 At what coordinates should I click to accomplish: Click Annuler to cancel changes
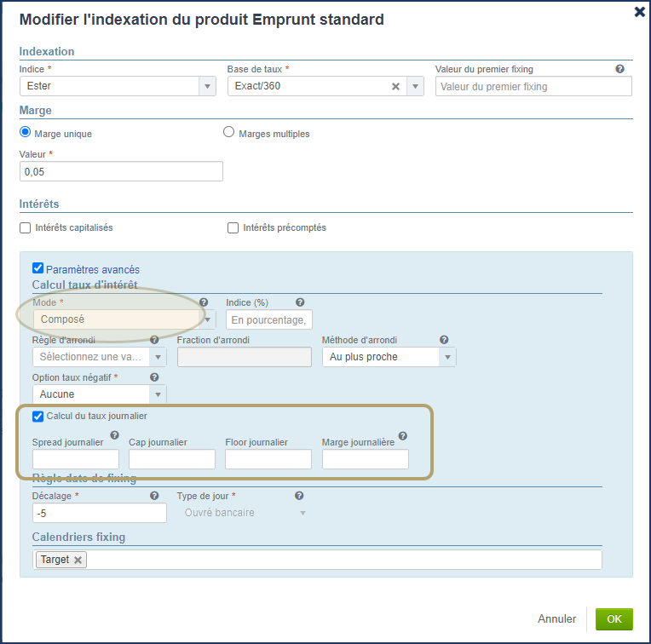pyautogui.click(x=556, y=619)
